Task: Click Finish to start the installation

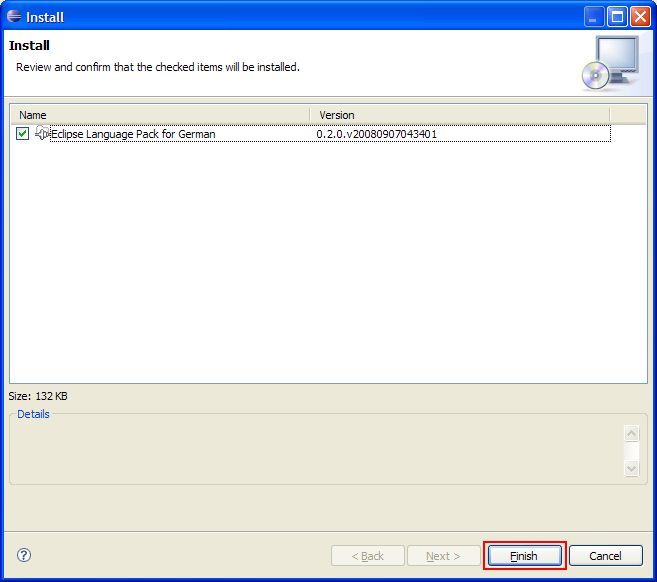Action: 524,556
